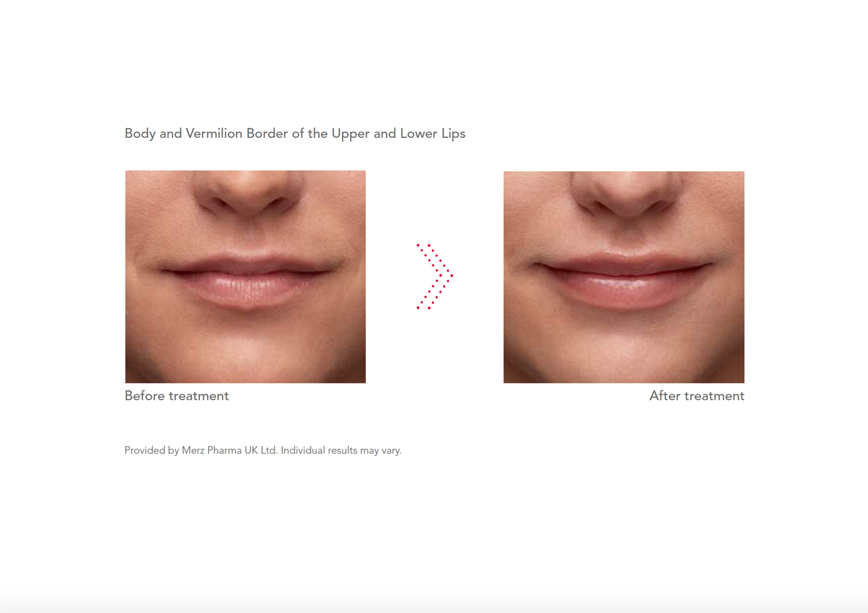The width and height of the screenshot is (868, 613).
Task: Click the lips in the before photo
Action: click(246, 280)
